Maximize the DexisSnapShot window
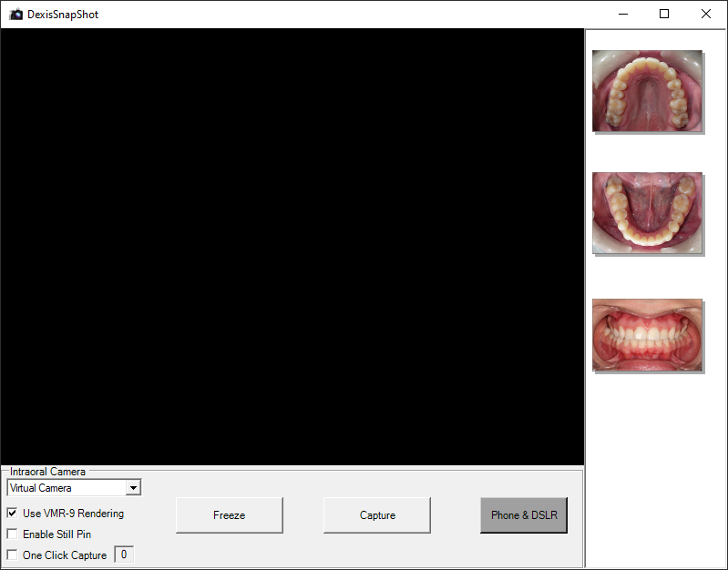 (x=664, y=15)
